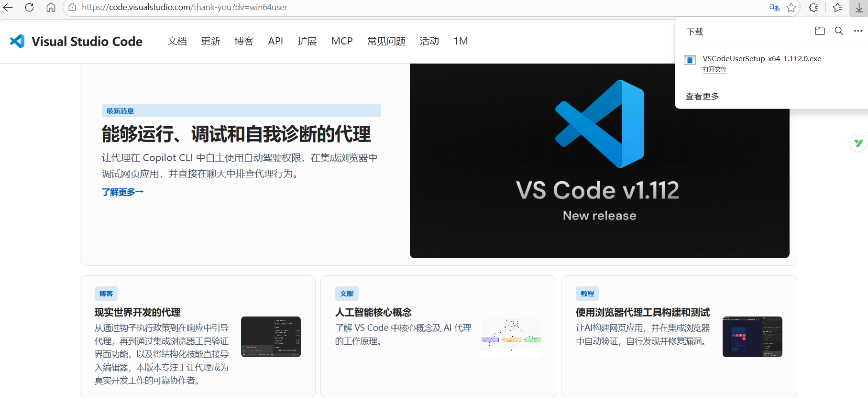Click the 博客 tag badge
Viewport: 868px width, 415px height.
click(106, 294)
